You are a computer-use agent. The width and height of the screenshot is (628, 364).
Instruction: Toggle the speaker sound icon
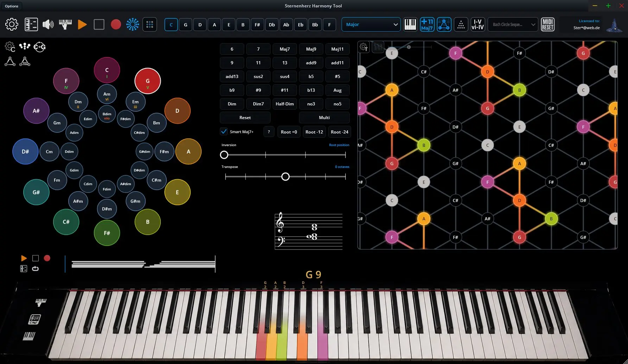48,24
